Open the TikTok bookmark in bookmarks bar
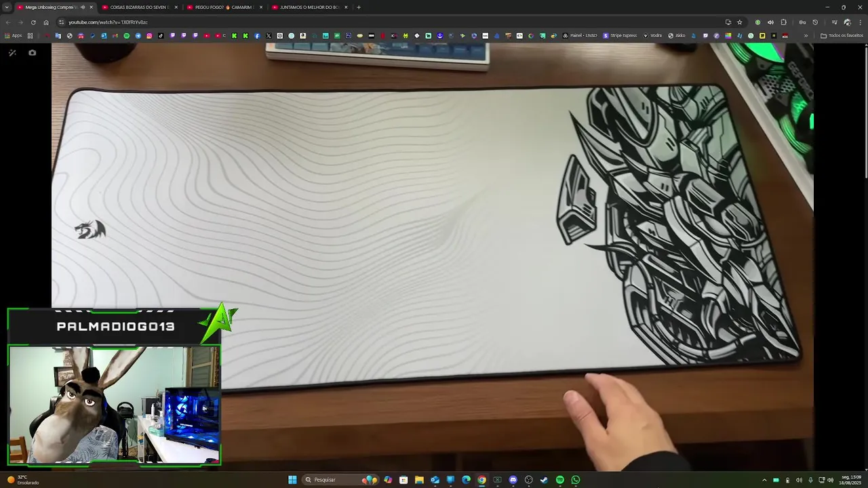Viewport: 868px width, 488px height. (161, 36)
